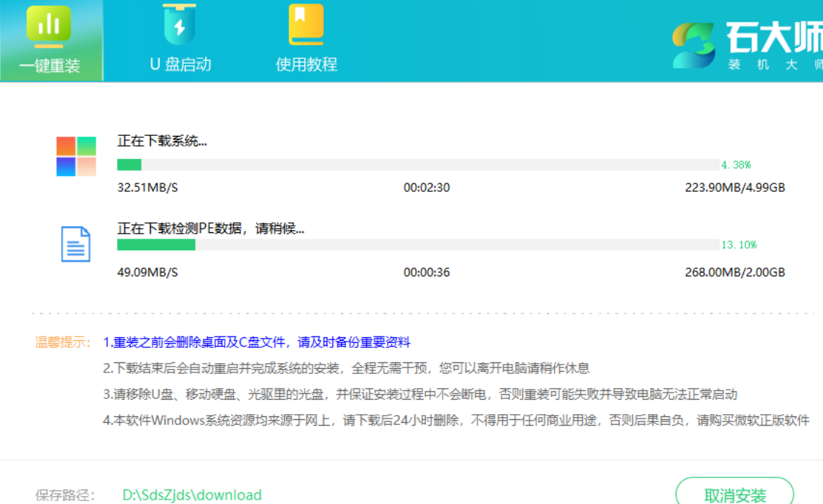Click the 4.38% progress percentage
Viewport: 823px width, 504px height.
pos(736,165)
